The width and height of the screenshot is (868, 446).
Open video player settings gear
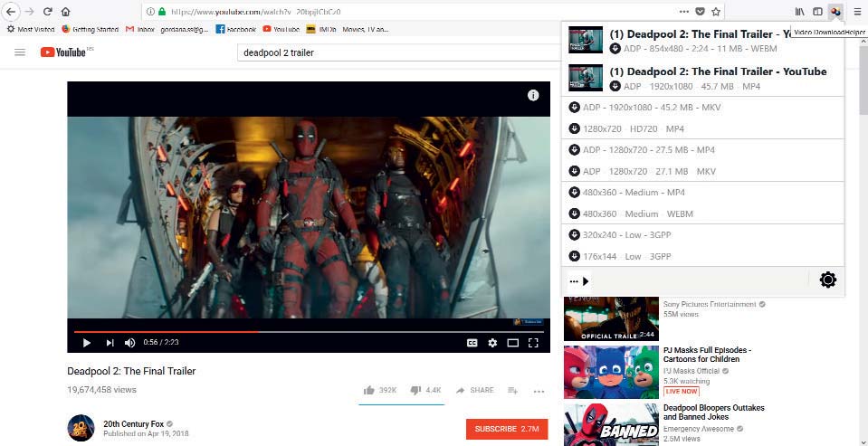tap(492, 343)
